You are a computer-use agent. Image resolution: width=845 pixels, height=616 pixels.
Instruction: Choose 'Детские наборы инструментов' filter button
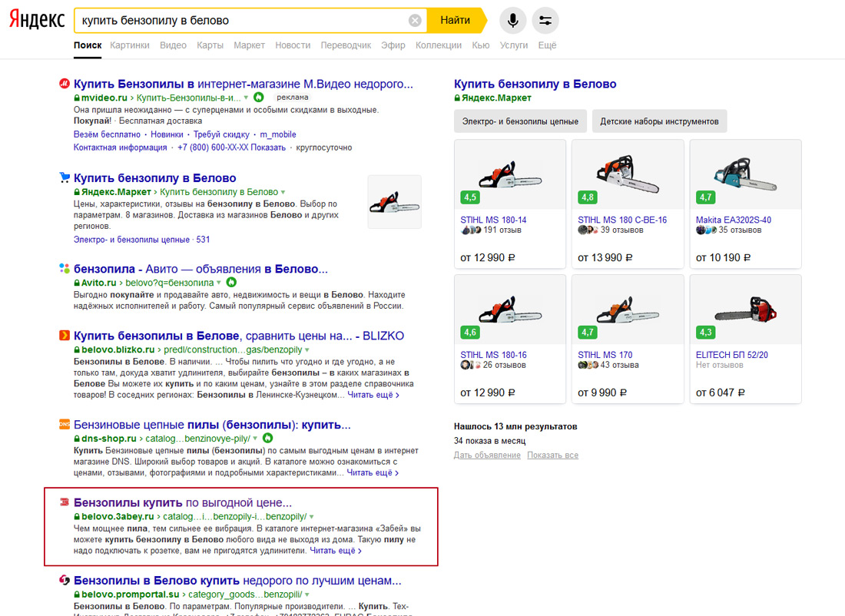pyautogui.click(x=659, y=121)
